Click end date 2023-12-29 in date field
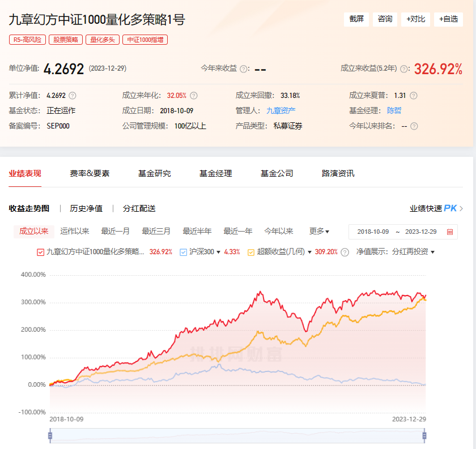The image size is (476, 449). [420, 232]
